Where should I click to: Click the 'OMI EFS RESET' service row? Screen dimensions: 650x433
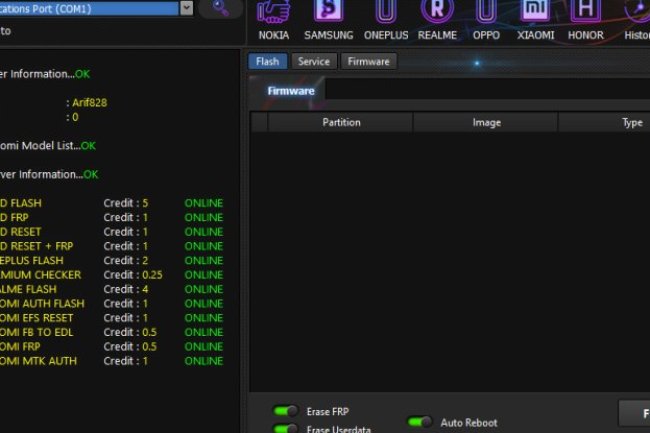pyautogui.click(x=111, y=318)
